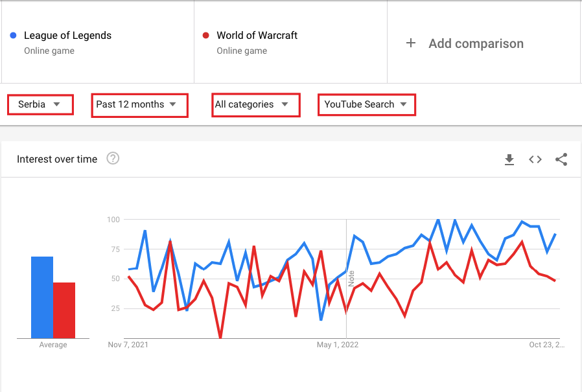Screen dimensions: 582x392
Task: Open the Serbia region dropdown
Action: pos(40,104)
